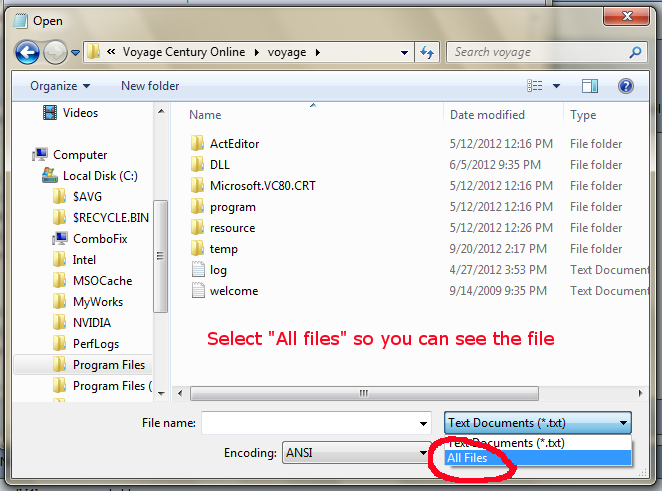Open the ANSI Encoding dropdown

point(355,453)
